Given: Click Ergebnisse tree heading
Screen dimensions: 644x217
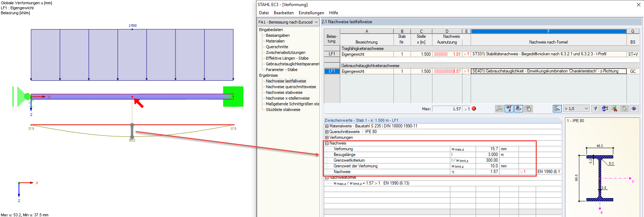Looking at the screenshot, I should pos(268,75).
